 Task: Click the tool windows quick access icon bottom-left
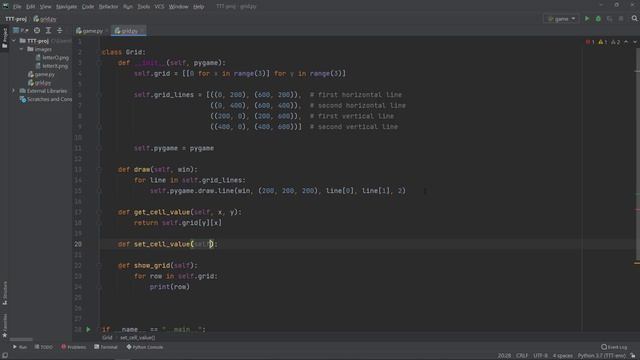point(4,356)
